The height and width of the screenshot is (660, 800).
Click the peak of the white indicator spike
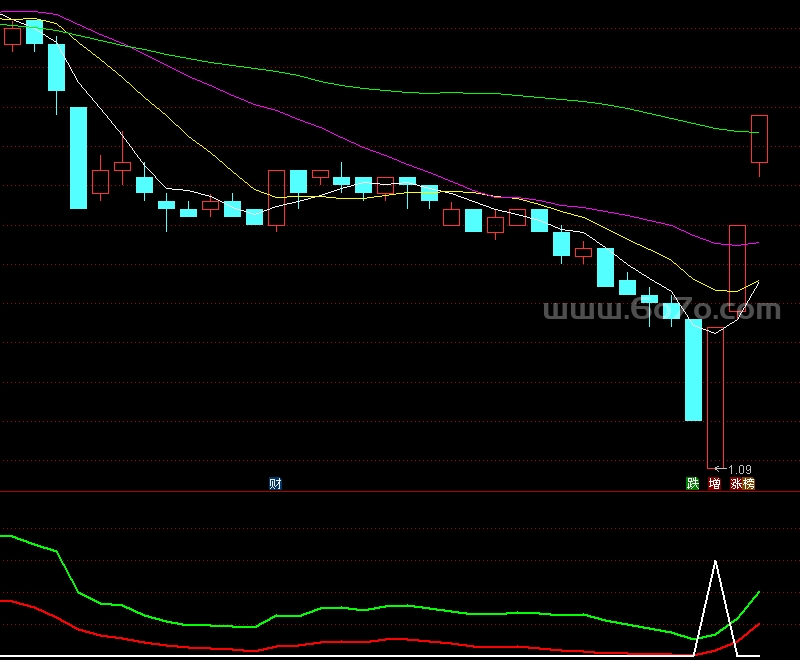[715, 562]
